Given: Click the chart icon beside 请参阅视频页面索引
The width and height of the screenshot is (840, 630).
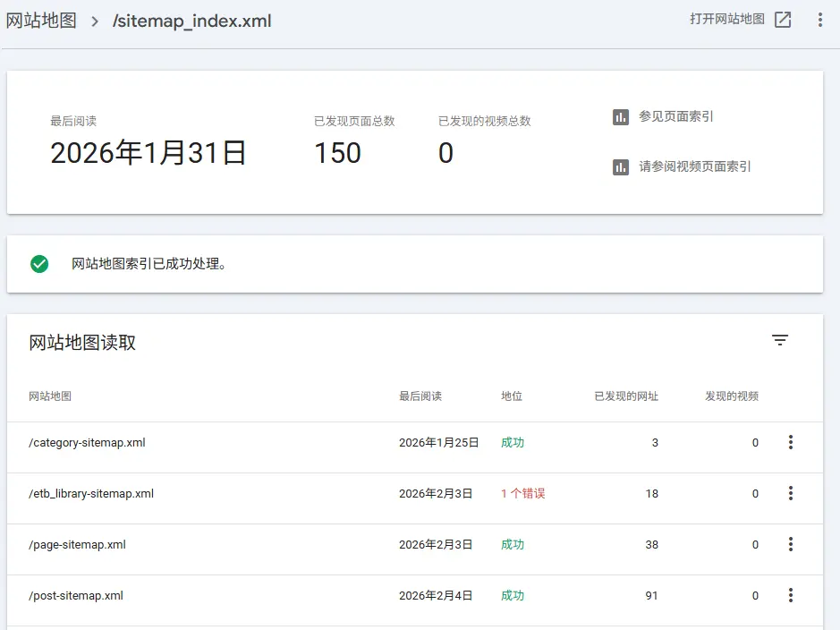Looking at the screenshot, I should 620,166.
